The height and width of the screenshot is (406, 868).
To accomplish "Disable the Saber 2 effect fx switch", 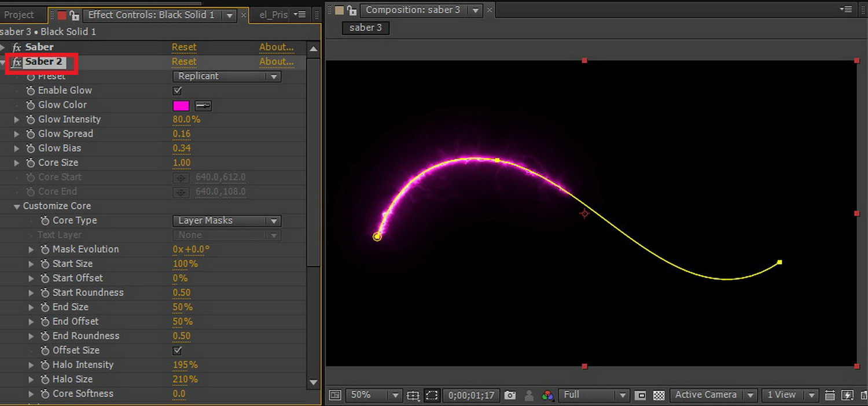I will [17, 62].
